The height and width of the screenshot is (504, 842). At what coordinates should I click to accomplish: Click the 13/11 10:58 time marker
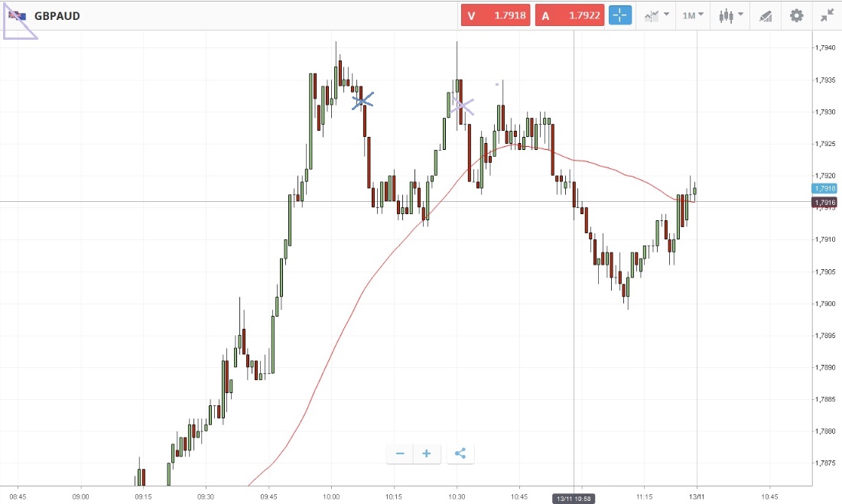tap(574, 499)
